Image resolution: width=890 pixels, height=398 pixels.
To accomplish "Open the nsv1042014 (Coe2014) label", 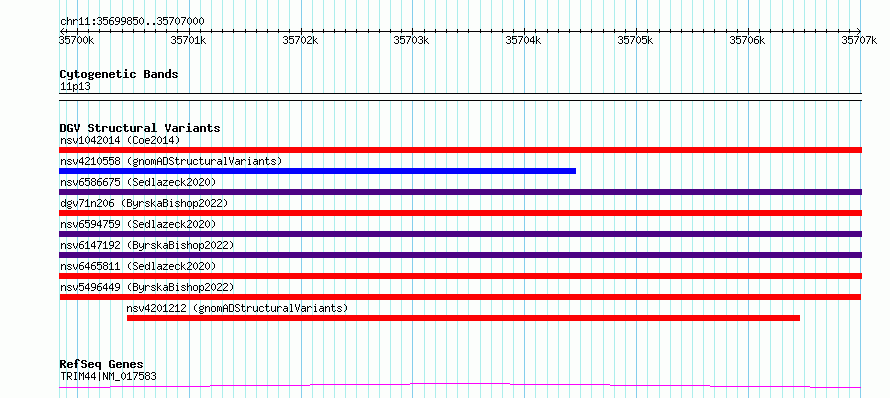I will tap(120, 140).
